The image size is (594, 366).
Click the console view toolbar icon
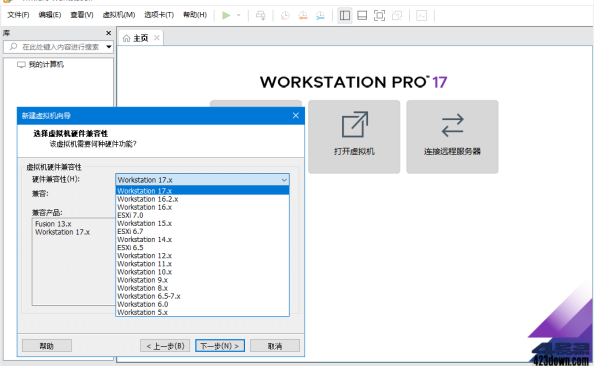click(422, 15)
